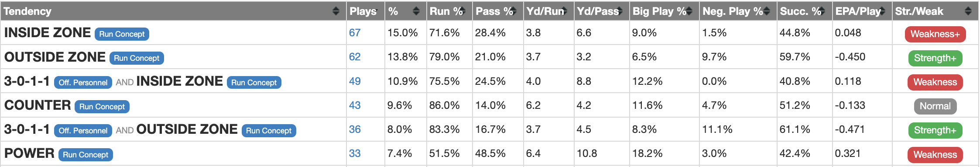Sort by the % column arrows
The image size is (980, 167).
416,11
